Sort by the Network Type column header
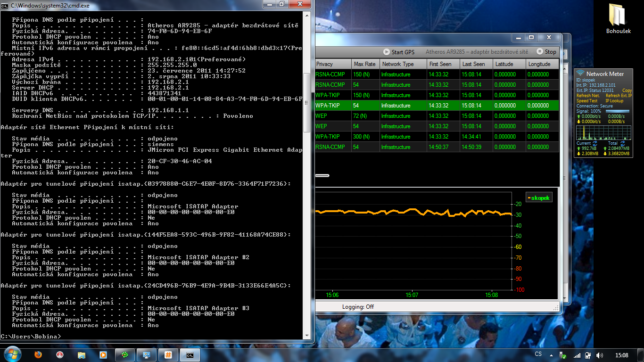Image resolution: width=644 pixels, height=362 pixels. pyautogui.click(x=398, y=64)
